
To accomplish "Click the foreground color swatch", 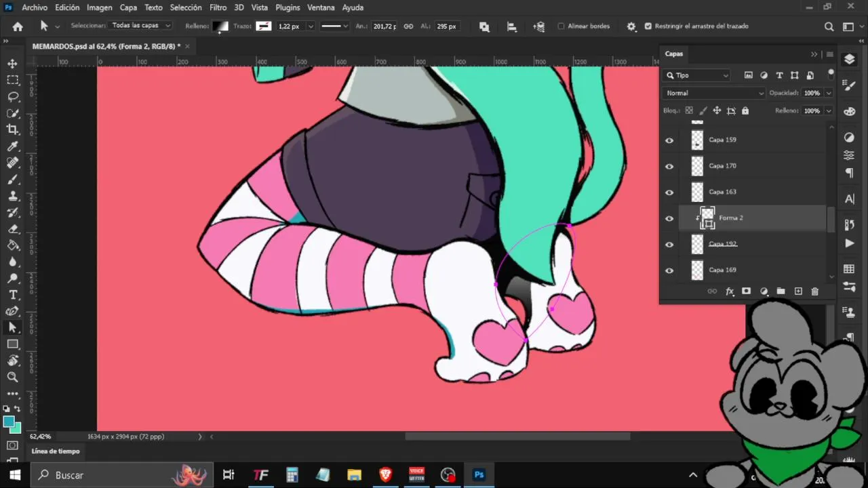I will pyautogui.click(x=9, y=422).
